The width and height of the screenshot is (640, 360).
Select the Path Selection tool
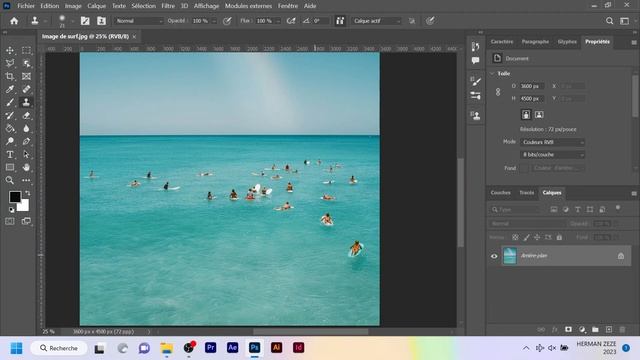[26, 155]
